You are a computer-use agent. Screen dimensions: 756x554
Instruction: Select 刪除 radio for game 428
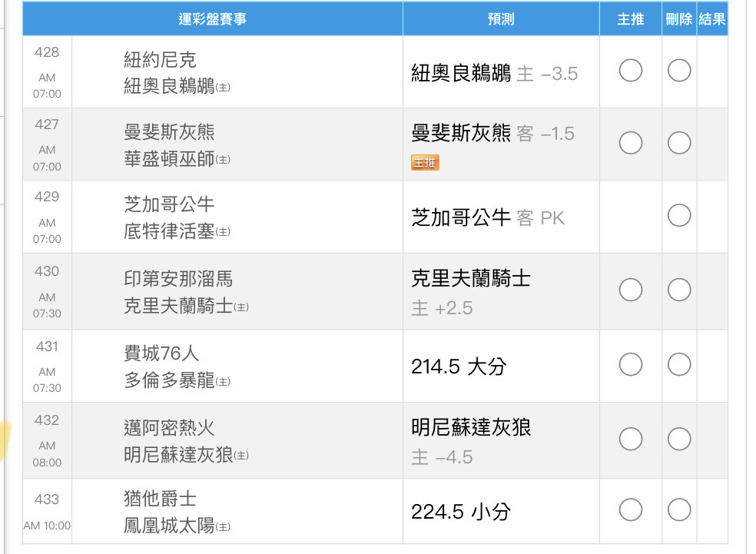coord(679,71)
